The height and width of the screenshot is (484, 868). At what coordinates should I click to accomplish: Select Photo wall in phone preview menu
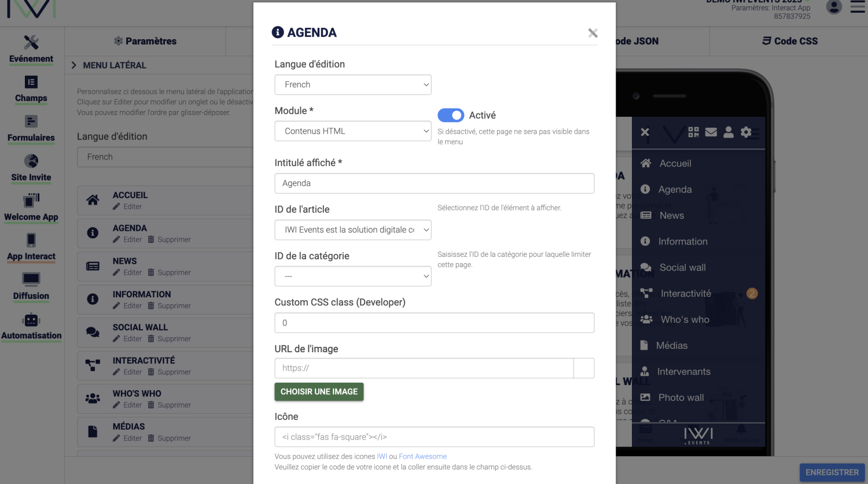click(x=681, y=398)
